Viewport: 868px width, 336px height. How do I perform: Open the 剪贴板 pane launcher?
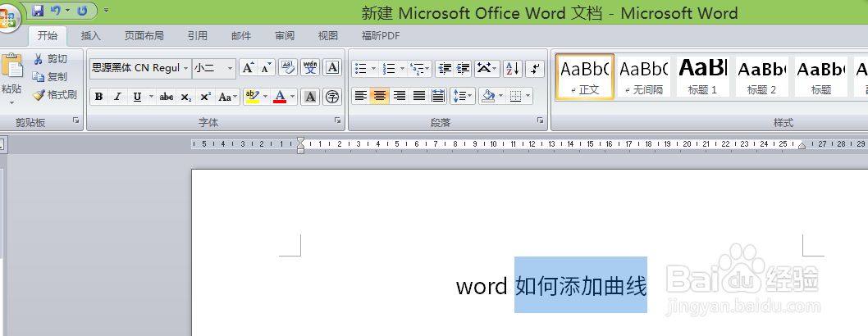pos(75,120)
